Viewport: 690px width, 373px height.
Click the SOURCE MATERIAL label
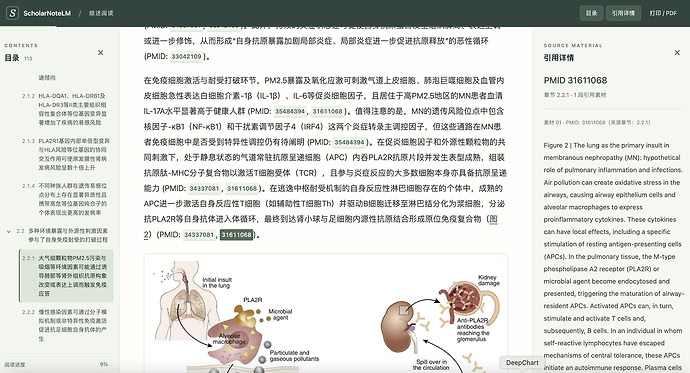(573, 45)
